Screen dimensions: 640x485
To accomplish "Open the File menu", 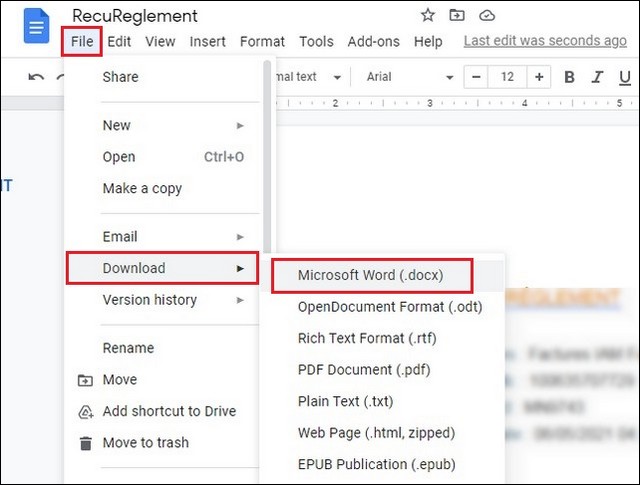I will point(82,41).
